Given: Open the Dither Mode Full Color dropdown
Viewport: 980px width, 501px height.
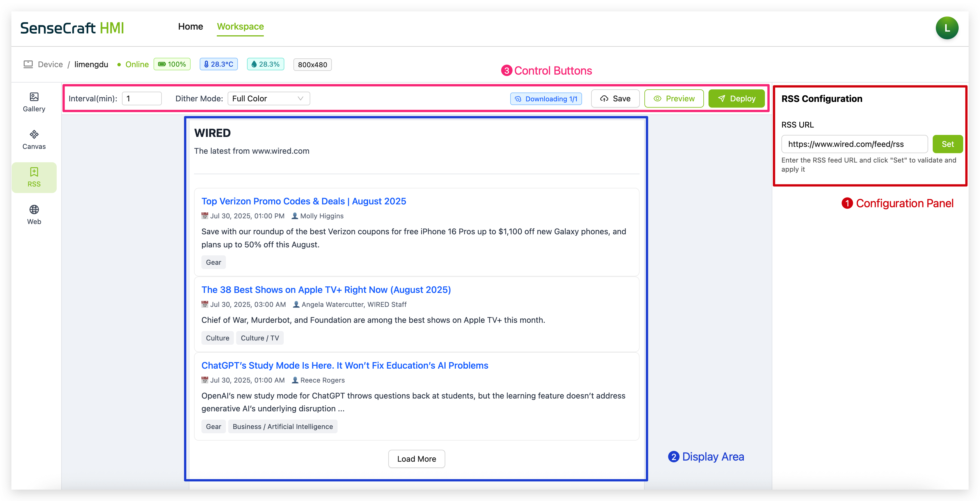Looking at the screenshot, I should (x=269, y=98).
